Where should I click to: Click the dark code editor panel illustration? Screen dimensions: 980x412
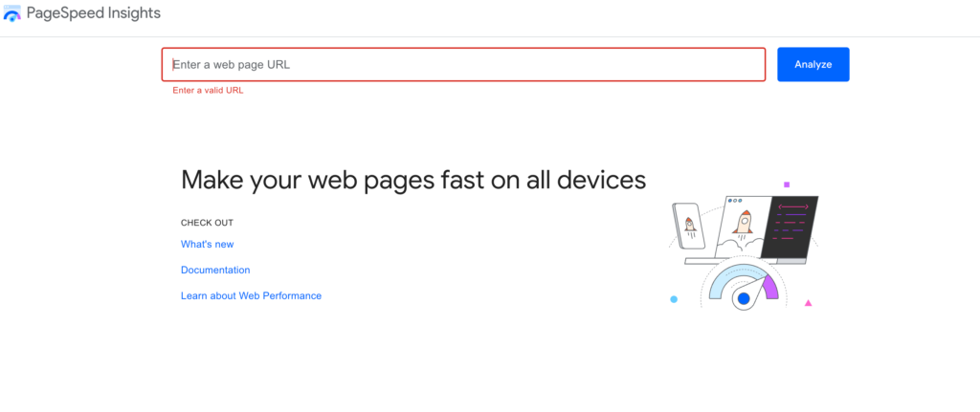click(x=795, y=228)
